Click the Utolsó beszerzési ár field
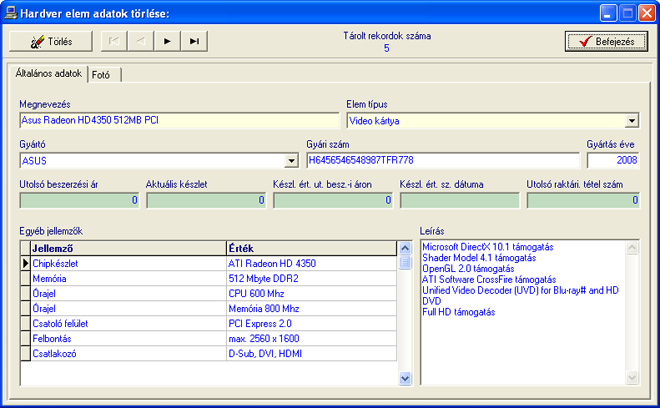The height and width of the screenshot is (408, 660). pyautogui.click(x=79, y=200)
